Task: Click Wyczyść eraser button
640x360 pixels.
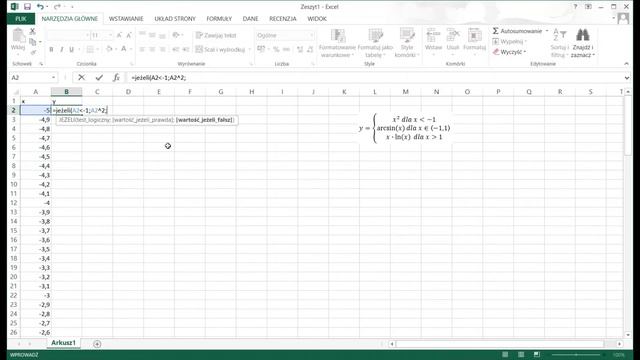Action: (x=509, y=52)
